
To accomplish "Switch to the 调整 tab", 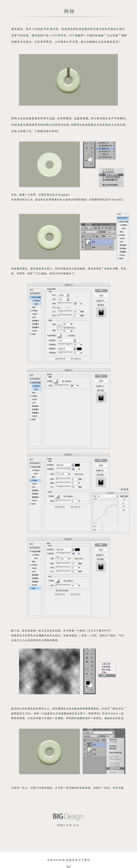I will [x=83, y=225].
